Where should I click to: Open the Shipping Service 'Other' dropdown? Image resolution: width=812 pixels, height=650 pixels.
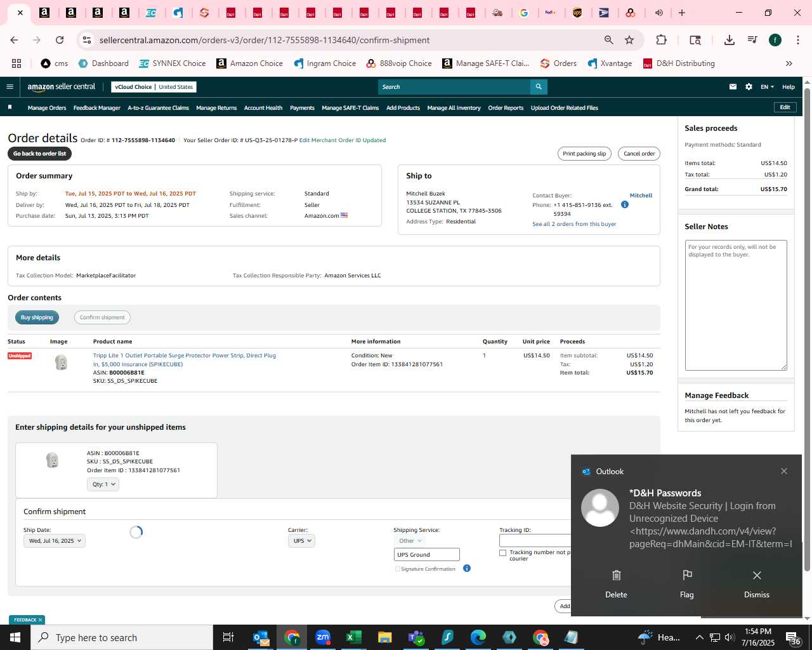coord(410,541)
